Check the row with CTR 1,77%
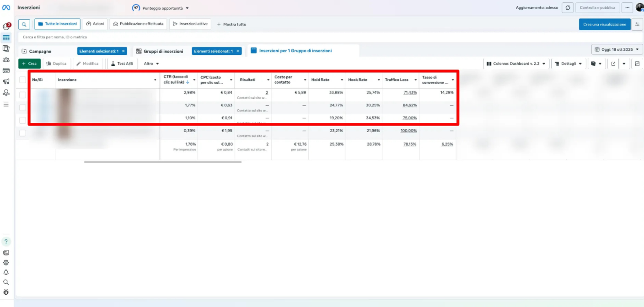Viewport: 644px width, 307px height. 22,108
